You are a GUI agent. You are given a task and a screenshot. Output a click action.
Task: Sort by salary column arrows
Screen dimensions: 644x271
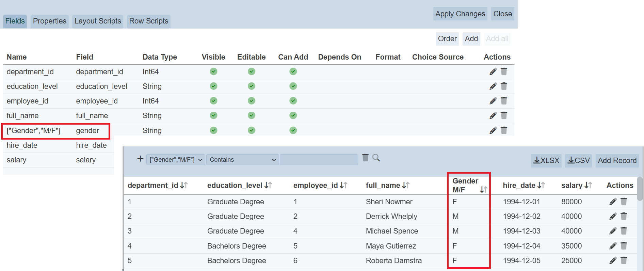pyautogui.click(x=588, y=186)
